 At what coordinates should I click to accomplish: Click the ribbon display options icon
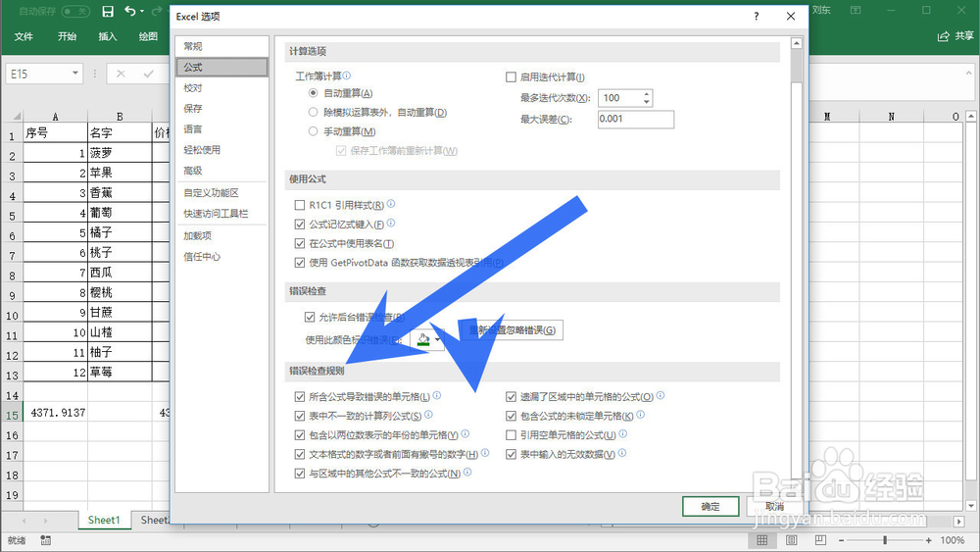click(x=856, y=10)
